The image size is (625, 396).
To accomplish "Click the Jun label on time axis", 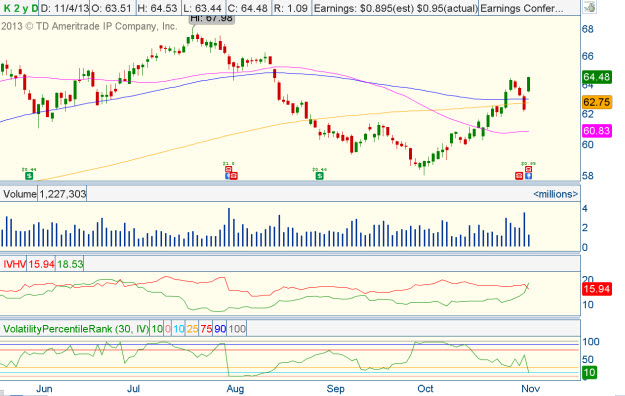I will coord(44,388).
